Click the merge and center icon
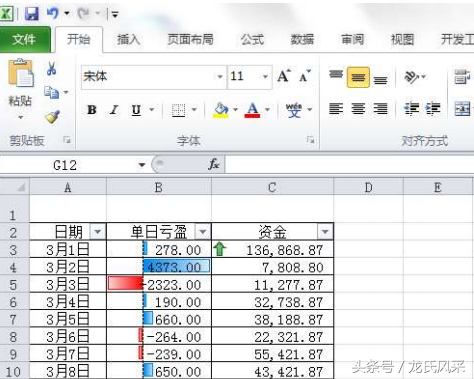Screen dimensions: 474x379 click(x=462, y=109)
